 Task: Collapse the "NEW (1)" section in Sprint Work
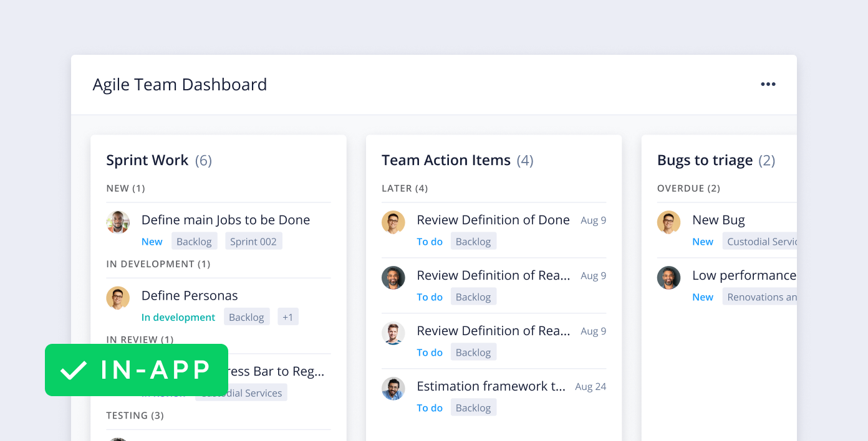[126, 189]
